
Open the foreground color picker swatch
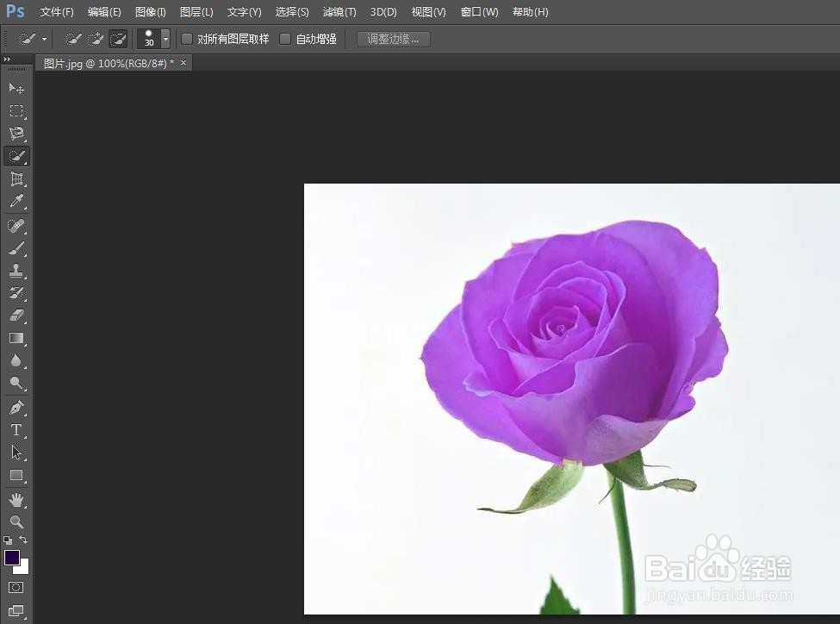click(12, 558)
